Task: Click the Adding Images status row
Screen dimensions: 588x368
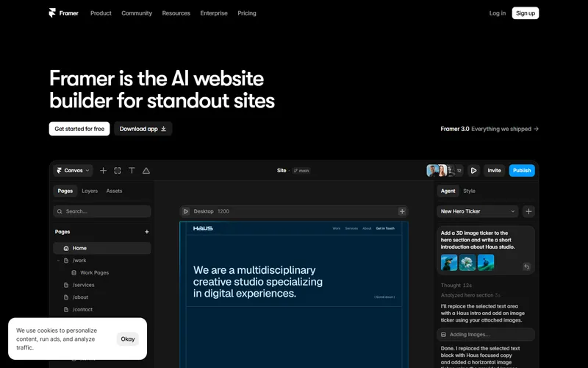Action: click(486, 335)
